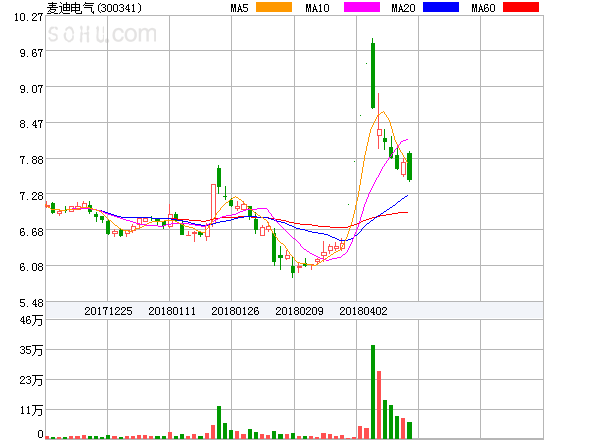
Task: Click the 20180402 date label
Action: (x=363, y=311)
